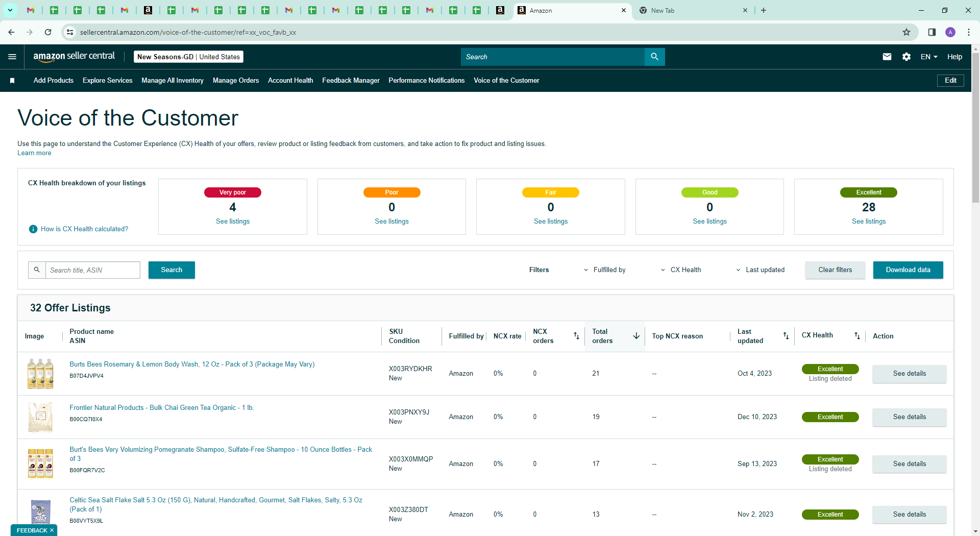Screen dimensions: 980x536
Task: Go to Manage All Inventory
Action: coord(173,81)
